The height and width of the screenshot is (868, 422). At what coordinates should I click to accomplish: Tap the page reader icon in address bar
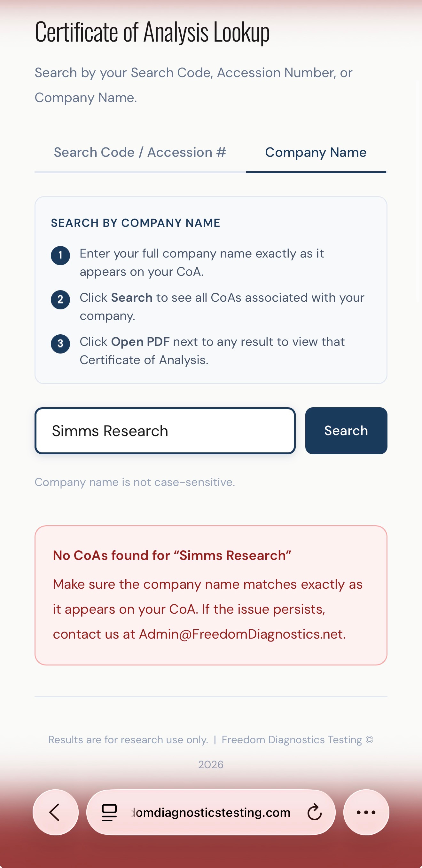(109, 812)
